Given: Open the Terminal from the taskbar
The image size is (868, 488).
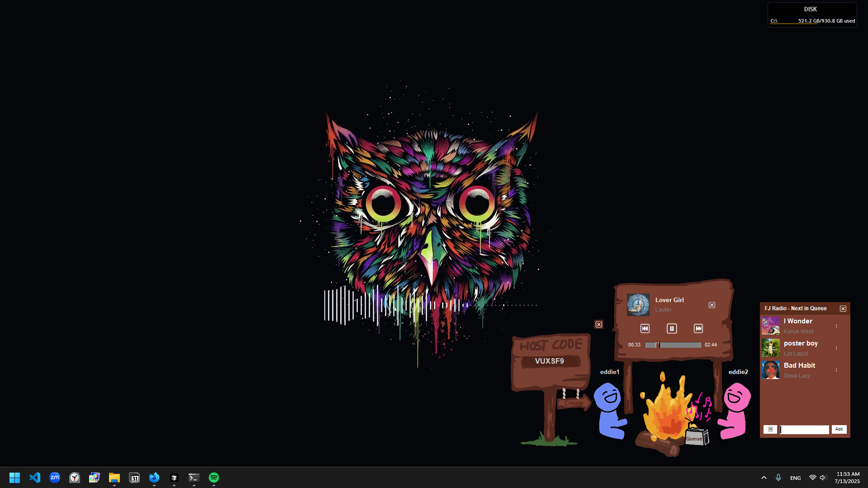Looking at the screenshot, I should tap(194, 478).
